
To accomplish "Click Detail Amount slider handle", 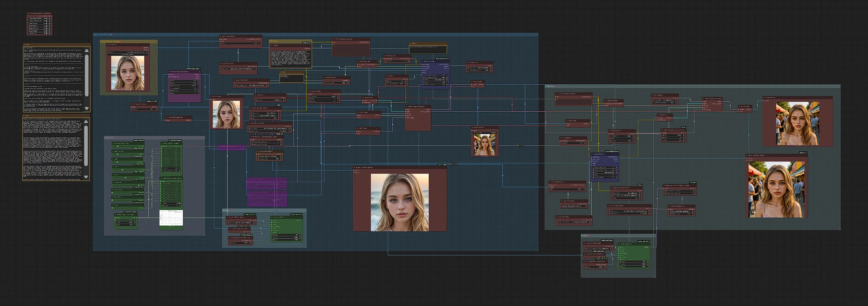I will point(117,154).
